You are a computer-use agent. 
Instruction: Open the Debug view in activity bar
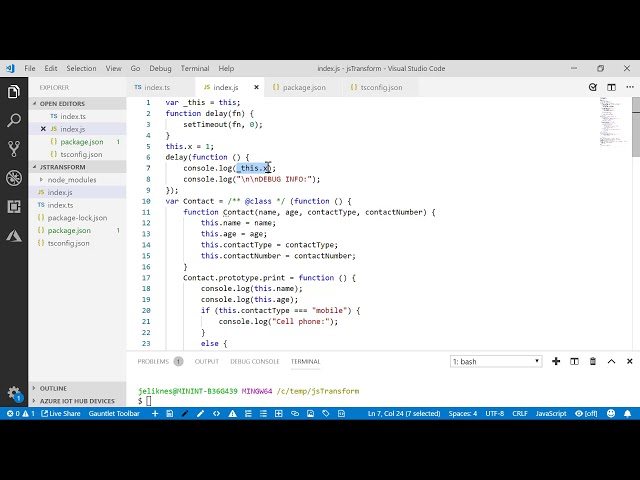13,178
